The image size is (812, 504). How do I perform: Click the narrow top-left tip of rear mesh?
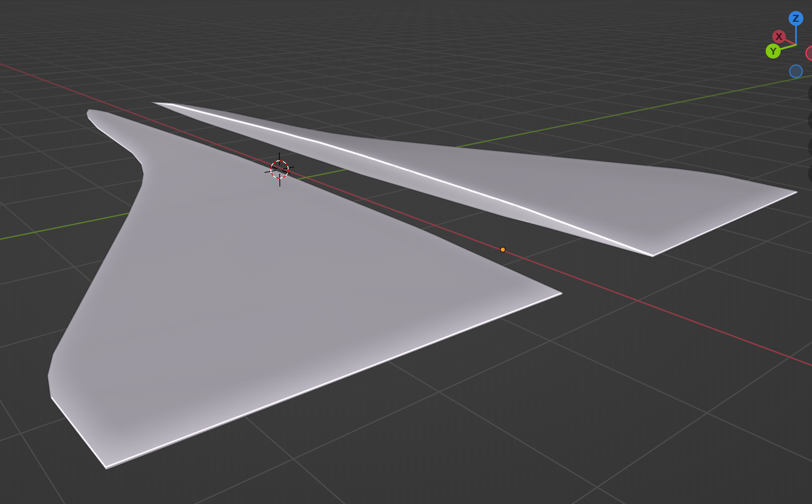click(156, 103)
